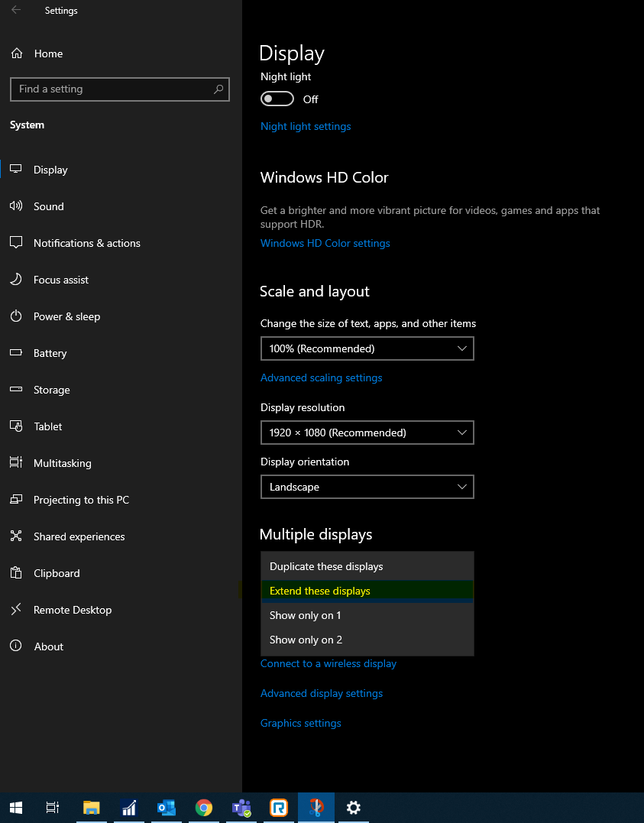Pick Show only on 1 option
Viewport: 644px width, 823px height.
coord(367,615)
